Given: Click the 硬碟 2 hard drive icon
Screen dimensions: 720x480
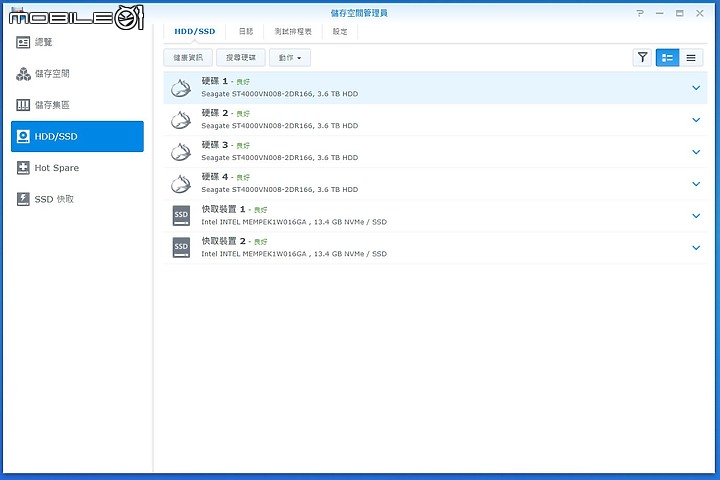Looking at the screenshot, I should pyautogui.click(x=181, y=120).
